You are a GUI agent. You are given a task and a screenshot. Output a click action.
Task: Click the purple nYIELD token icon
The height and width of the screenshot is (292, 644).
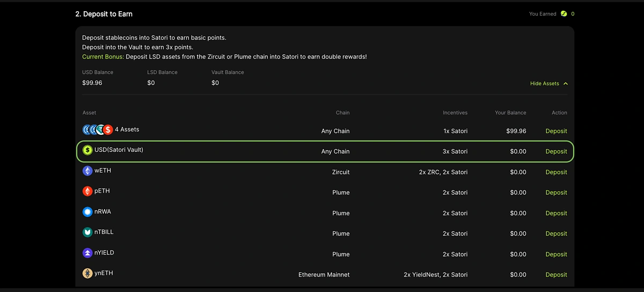click(x=87, y=253)
